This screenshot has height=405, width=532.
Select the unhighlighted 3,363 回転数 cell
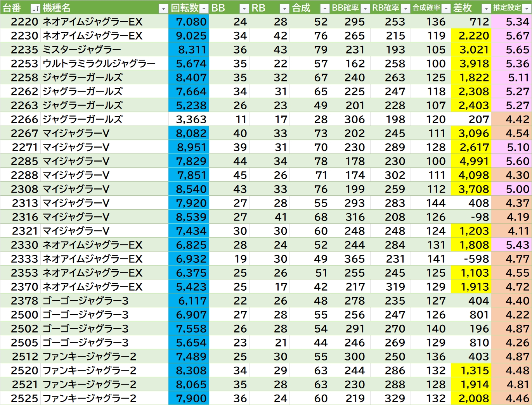coord(189,119)
